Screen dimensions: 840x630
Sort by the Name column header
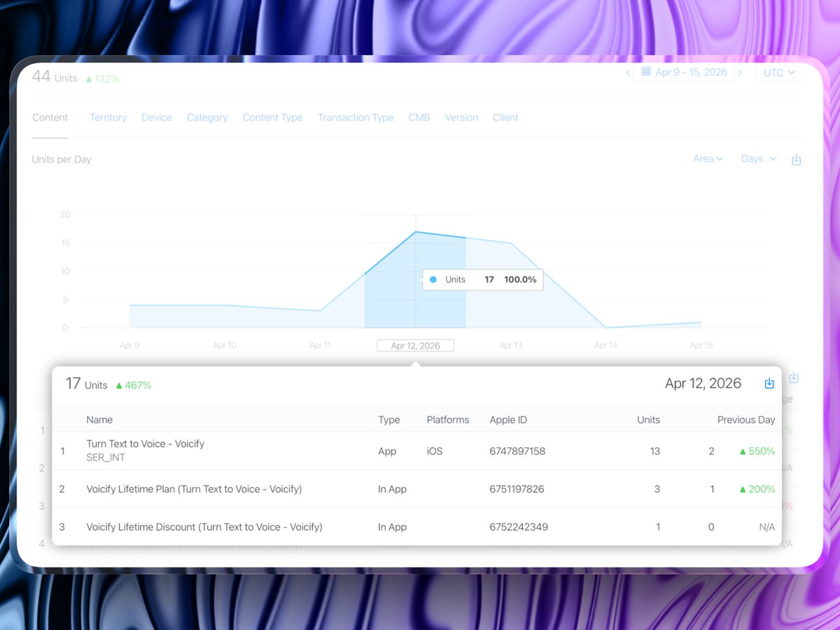(x=99, y=420)
